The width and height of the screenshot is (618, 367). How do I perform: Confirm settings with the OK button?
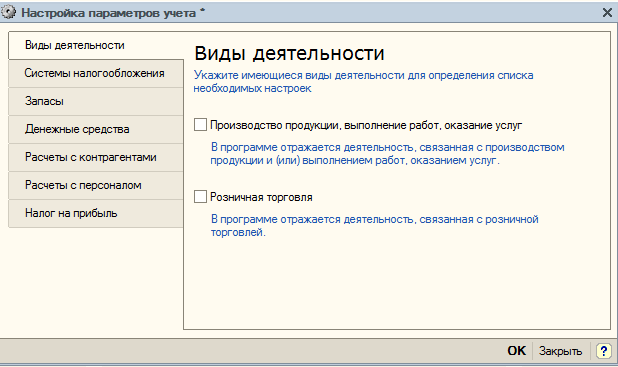pos(516,350)
